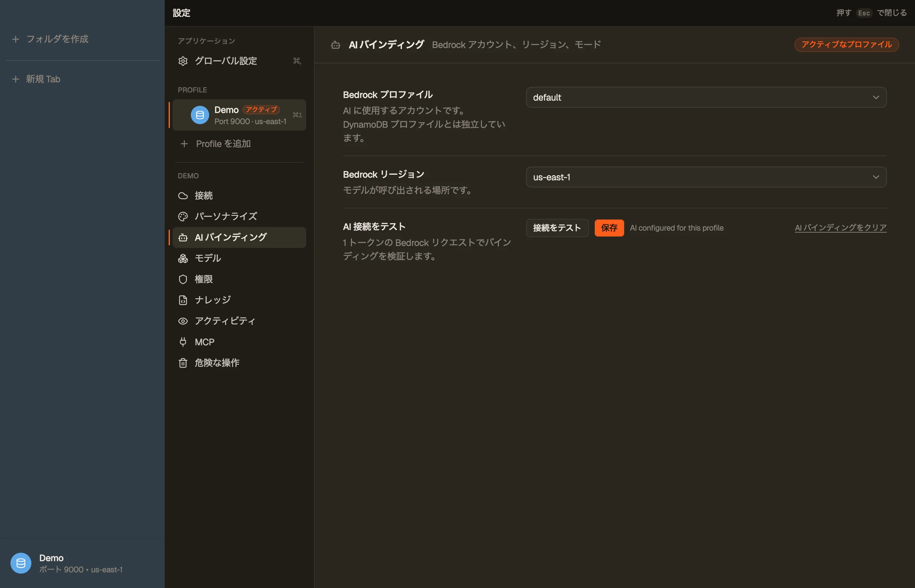Click the Demo profile database avatar in settings list
The image size is (915, 588).
pos(200,115)
